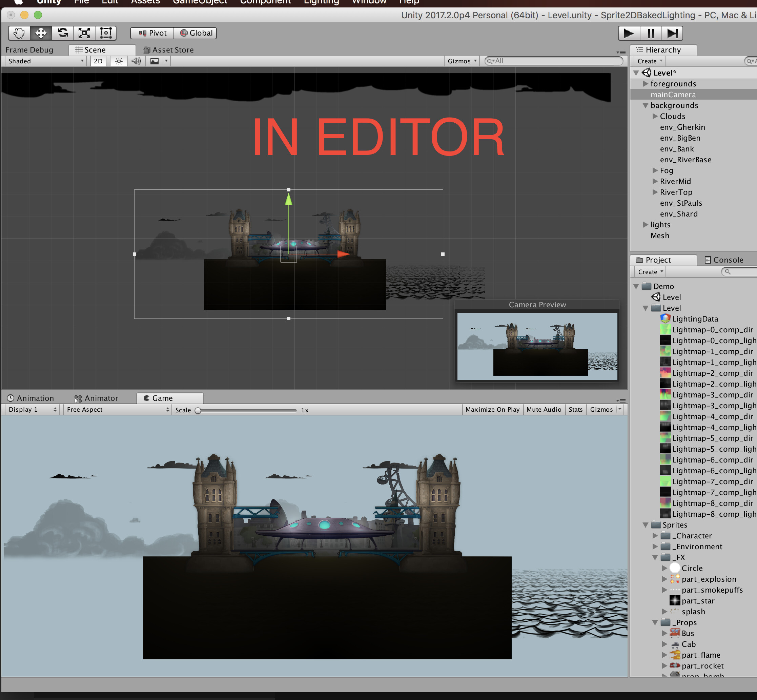
Task: Expand the Clouds item in Hierarchy
Action: coord(655,116)
